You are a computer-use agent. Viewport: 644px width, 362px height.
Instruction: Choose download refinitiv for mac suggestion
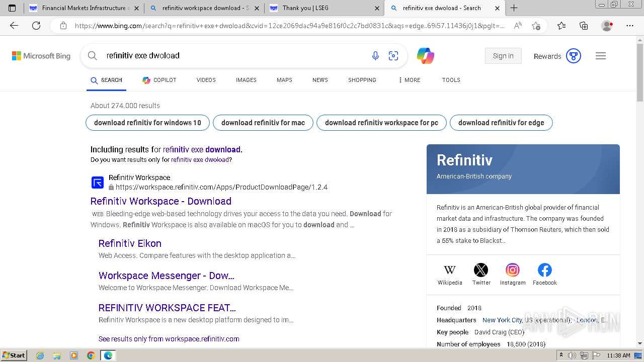click(x=263, y=123)
